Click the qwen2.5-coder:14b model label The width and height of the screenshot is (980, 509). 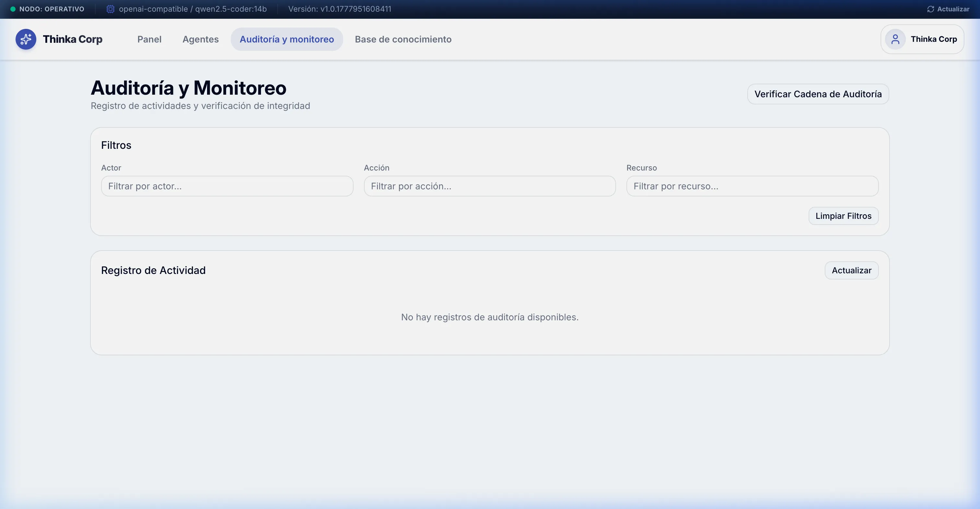click(231, 9)
